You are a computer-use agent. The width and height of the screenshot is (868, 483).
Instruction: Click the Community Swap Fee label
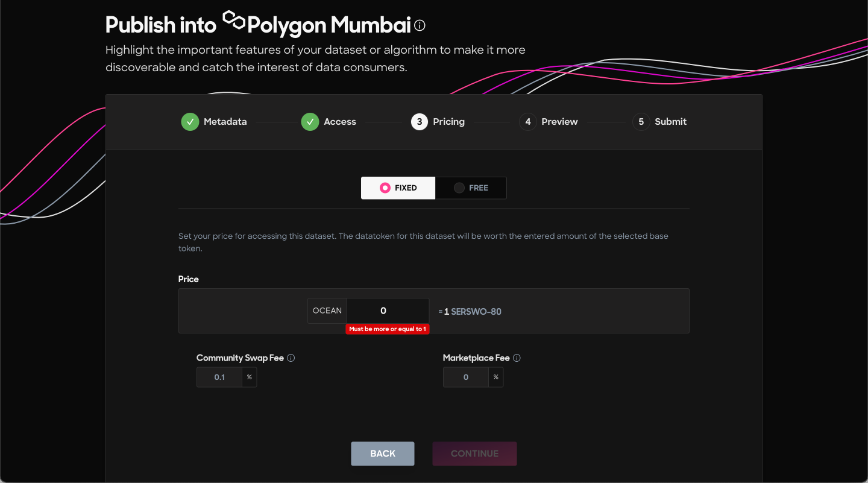240,358
